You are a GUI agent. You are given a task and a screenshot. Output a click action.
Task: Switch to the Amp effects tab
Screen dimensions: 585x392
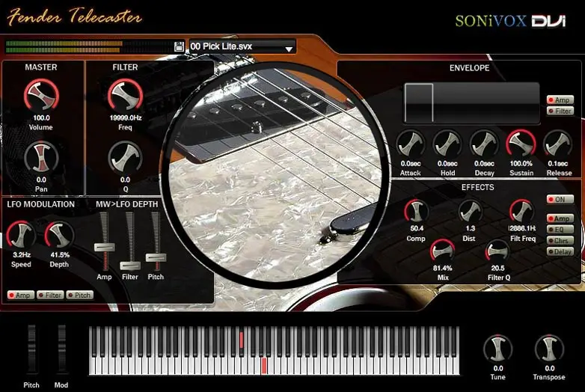pos(560,218)
